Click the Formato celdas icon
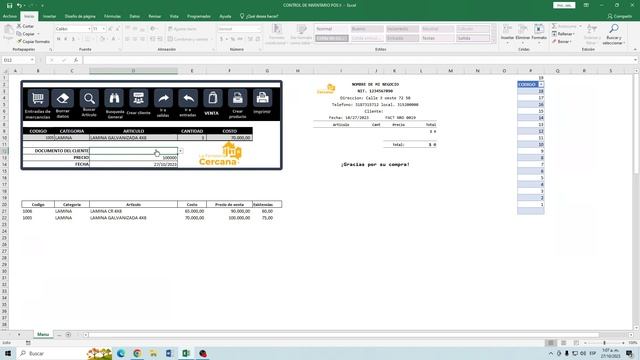The width and height of the screenshot is (640, 360). coord(539,33)
